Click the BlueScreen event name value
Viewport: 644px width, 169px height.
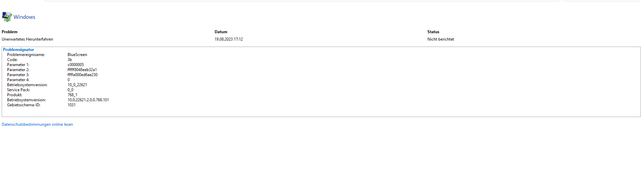(77, 55)
